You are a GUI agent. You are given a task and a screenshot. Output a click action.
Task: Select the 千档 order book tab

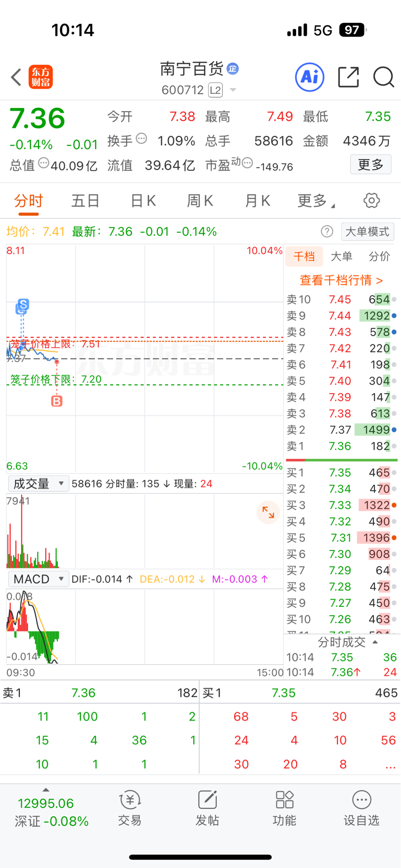[304, 256]
